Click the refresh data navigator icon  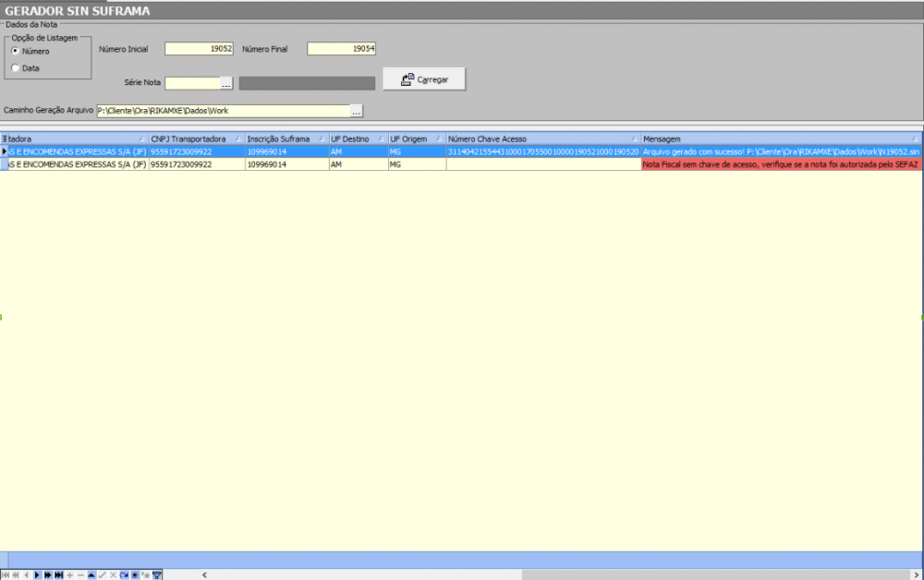(124, 574)
